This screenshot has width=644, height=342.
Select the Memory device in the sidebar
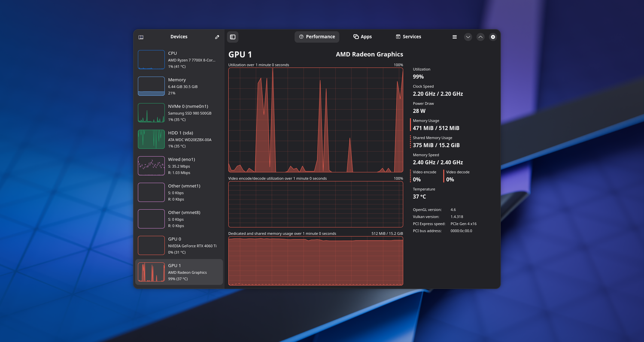[x=179, y=86]
